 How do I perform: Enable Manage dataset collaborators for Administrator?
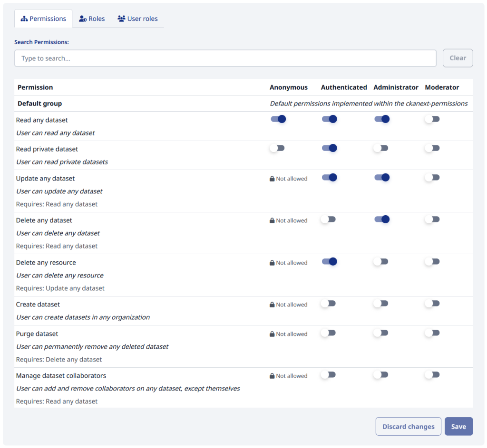pos(381,375)
